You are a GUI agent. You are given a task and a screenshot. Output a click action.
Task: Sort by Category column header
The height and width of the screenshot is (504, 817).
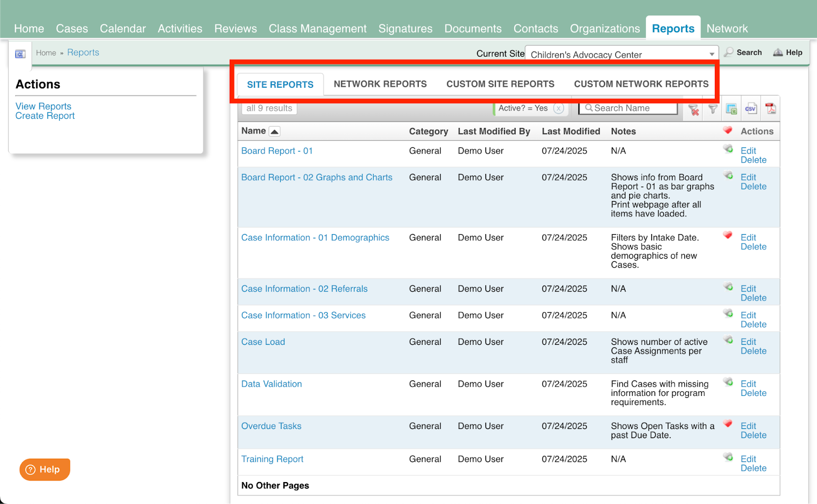point(428,131)
